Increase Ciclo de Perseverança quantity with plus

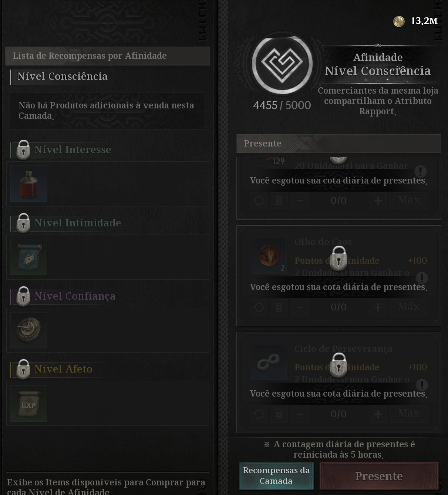378,414
